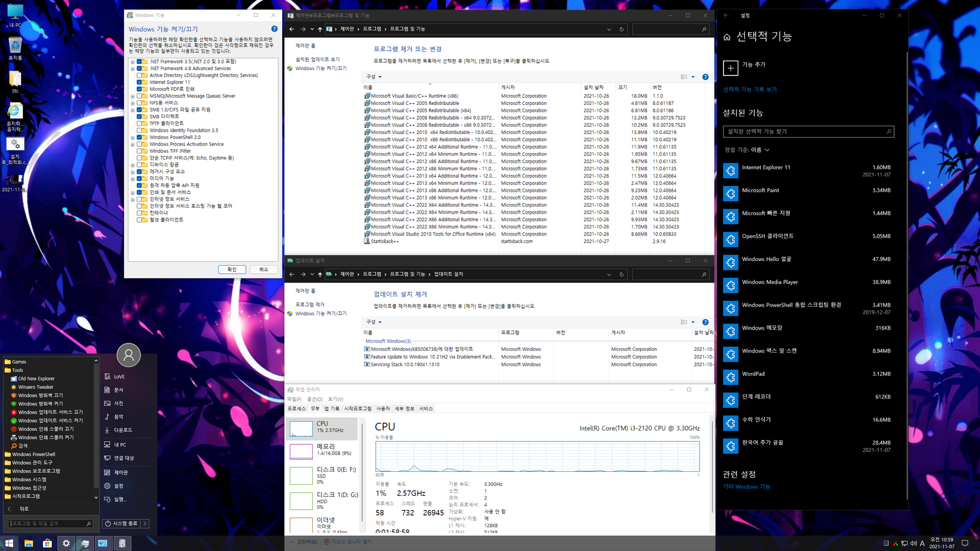This screenshot has width=980, height=551.
Task: Open Windows 업데이트 서비스 끄기 shortcut
Action: click(x=50, y=412)
